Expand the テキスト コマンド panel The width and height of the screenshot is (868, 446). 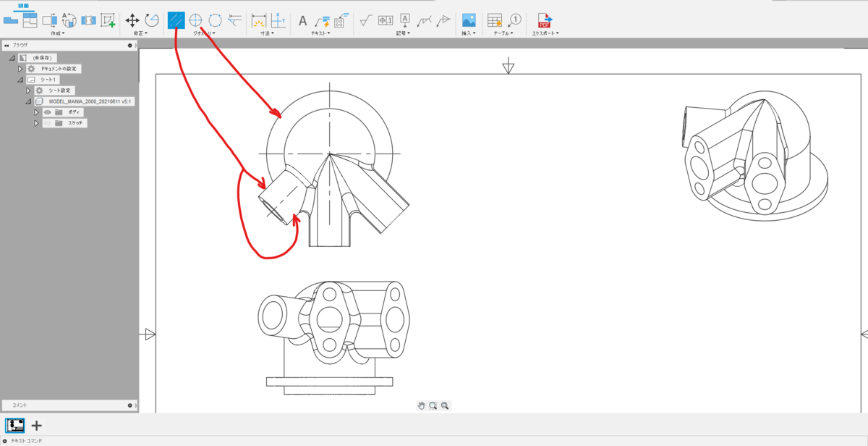(4, 440)
